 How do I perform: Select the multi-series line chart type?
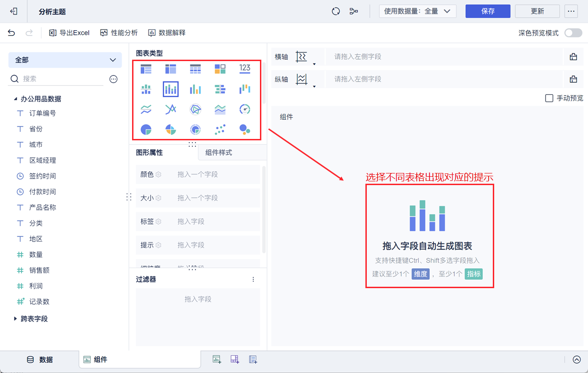click(x=171, y=109)
